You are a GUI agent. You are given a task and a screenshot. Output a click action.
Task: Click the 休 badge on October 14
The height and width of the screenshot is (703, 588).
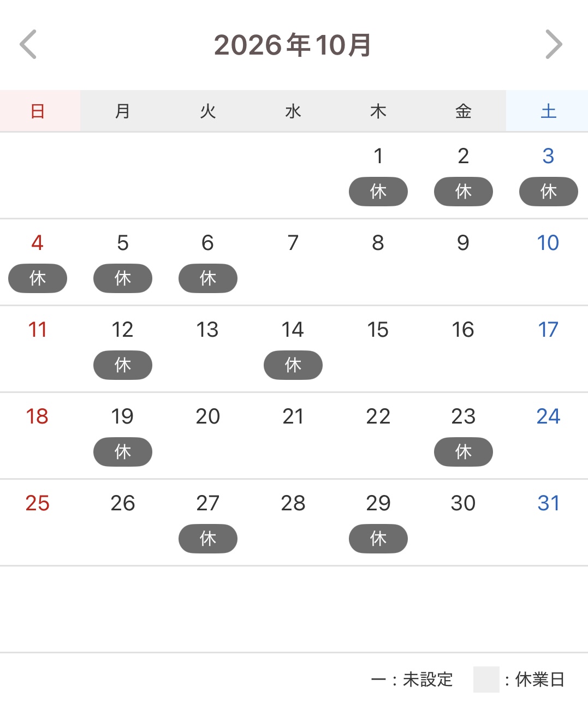point(293,365)
